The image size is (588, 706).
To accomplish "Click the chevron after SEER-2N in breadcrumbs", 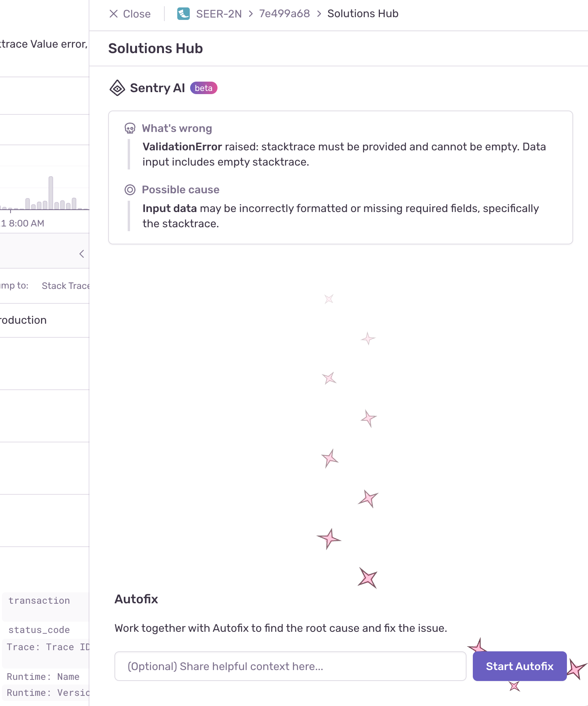I will pyautogui.click(x=251, y=14).
